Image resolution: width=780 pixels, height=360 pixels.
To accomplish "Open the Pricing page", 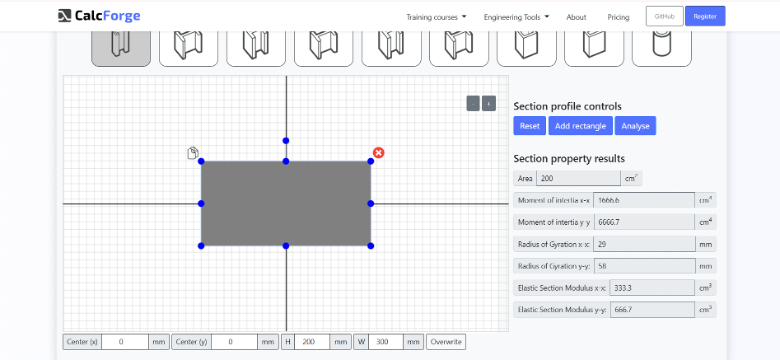I will [618, 17].
